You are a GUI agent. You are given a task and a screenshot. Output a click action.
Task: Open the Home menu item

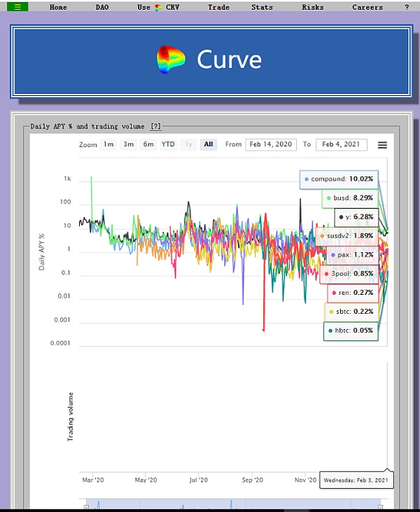coord(59,7)
